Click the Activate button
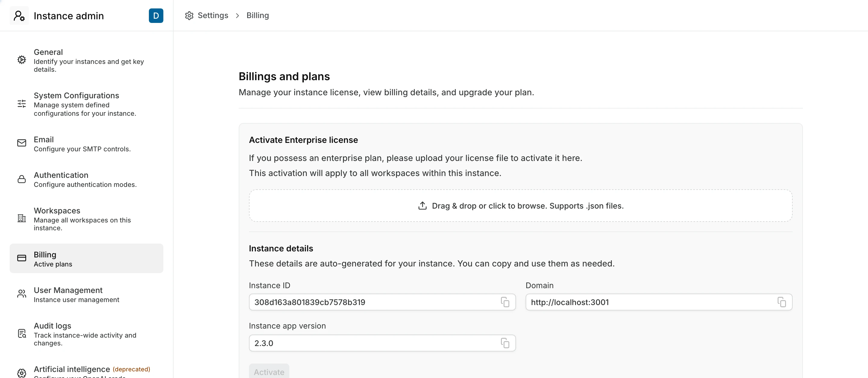868x378 pixels. coord(269,371)
